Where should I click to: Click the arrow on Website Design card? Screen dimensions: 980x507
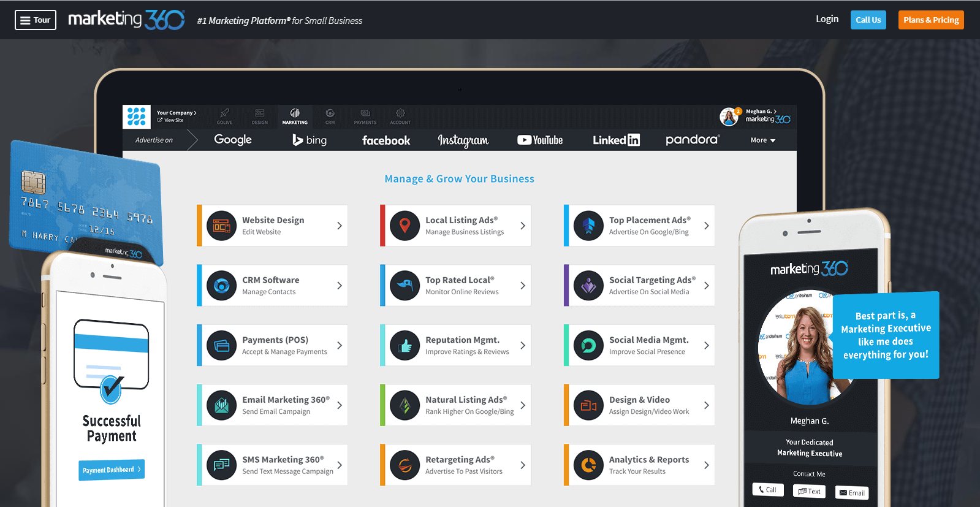pyautogui.click(x=340, y=226)
